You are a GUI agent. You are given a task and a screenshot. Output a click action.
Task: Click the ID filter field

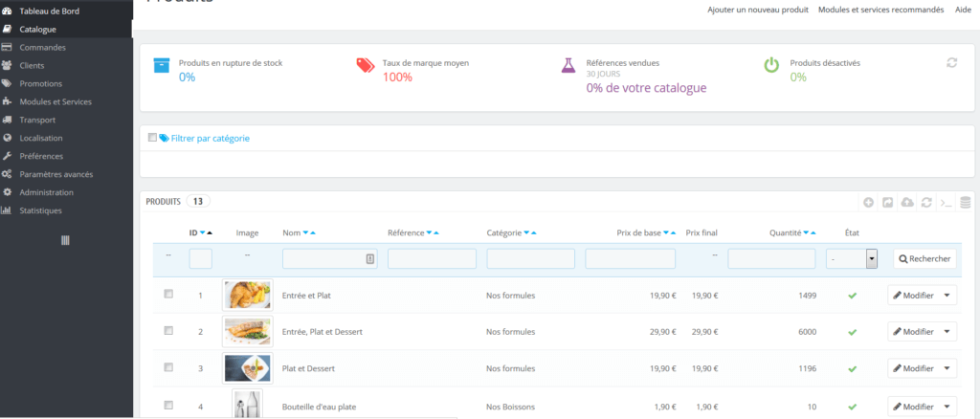(x=201, y=258)
